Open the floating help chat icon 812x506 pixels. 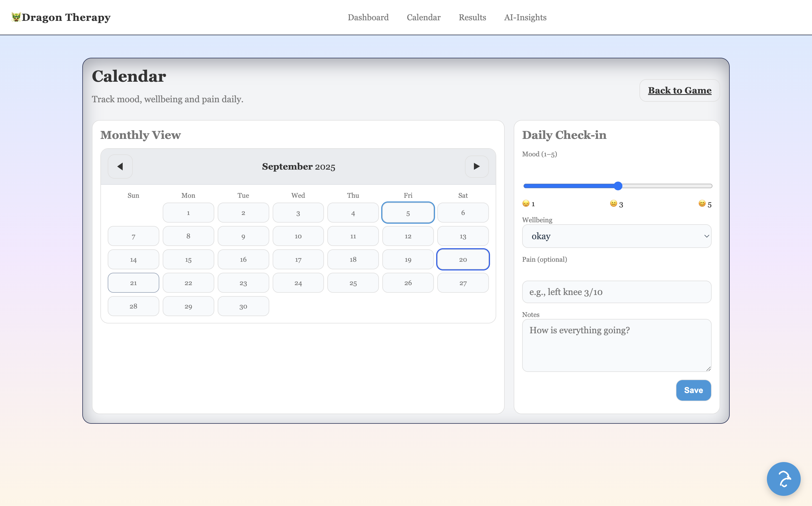pyautogui.click(x=784, y=479)
